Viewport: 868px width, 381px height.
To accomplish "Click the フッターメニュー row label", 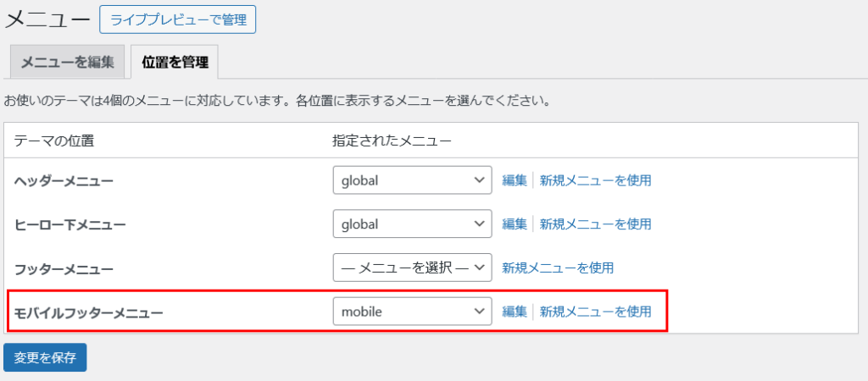I will [64, 269].
